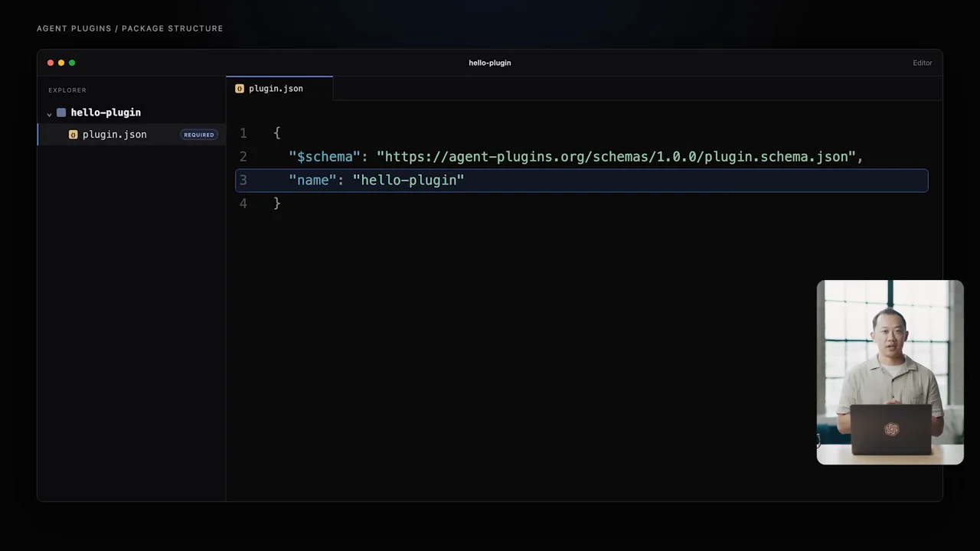Collapse the hello-plugin folder chevron
Screen dimensions: 980x551
point(49,113)
